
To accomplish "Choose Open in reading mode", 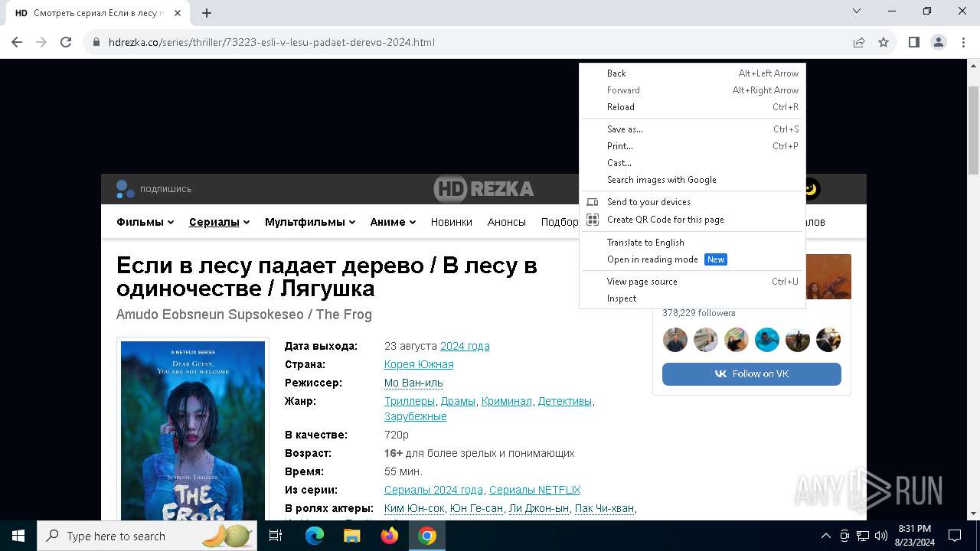I will [x=692, y=259].
